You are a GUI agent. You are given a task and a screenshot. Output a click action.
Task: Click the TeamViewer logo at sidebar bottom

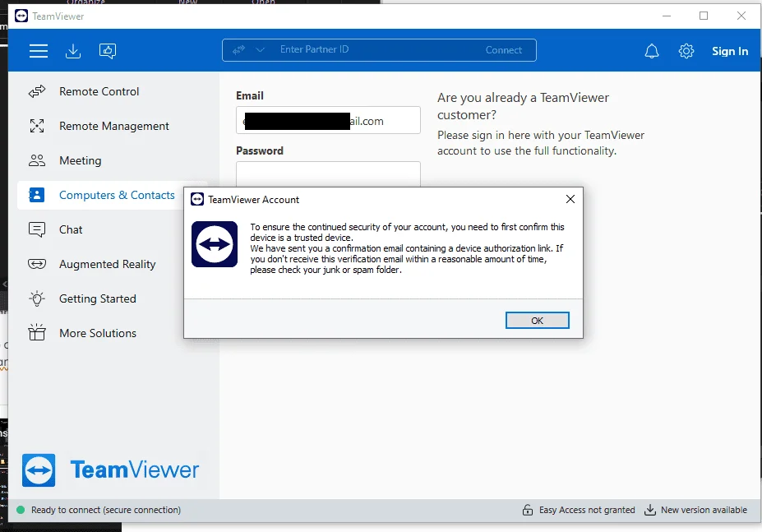pyautogui.click(x=110, y=470)
